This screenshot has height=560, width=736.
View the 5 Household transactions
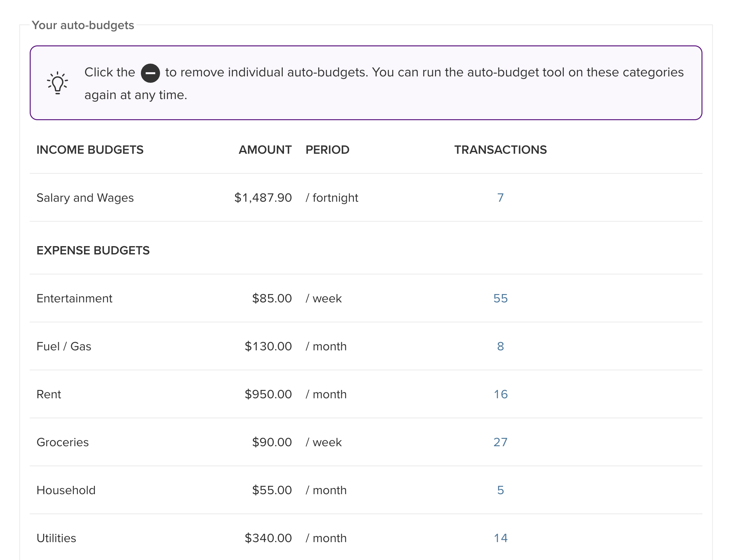pos(500,490)
